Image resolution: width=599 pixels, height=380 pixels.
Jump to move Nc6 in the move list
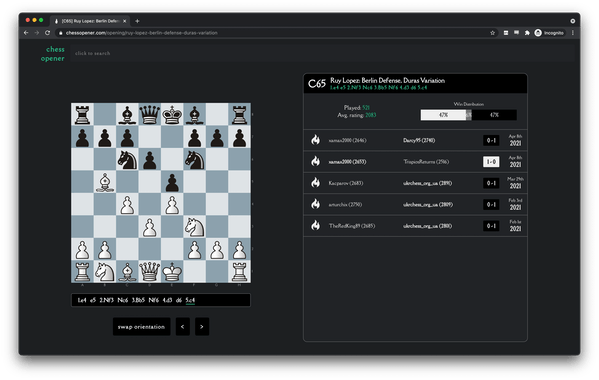coord(123,300)
